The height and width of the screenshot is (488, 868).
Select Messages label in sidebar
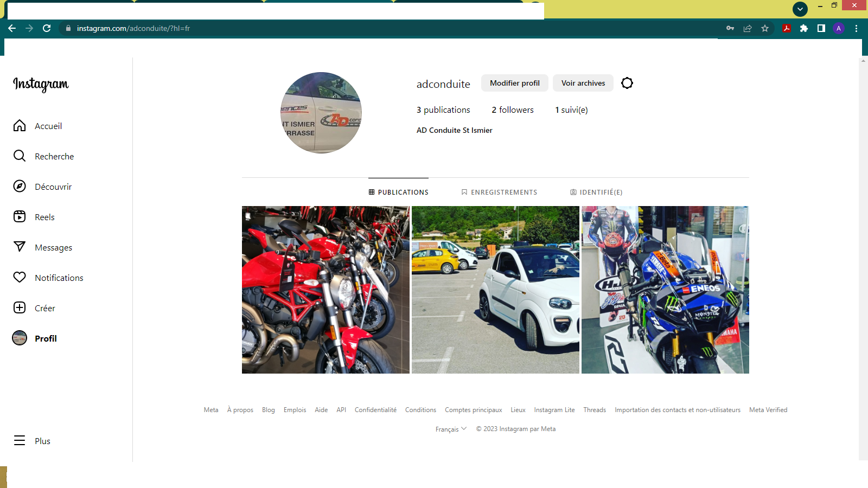click(x=53, y=247)
